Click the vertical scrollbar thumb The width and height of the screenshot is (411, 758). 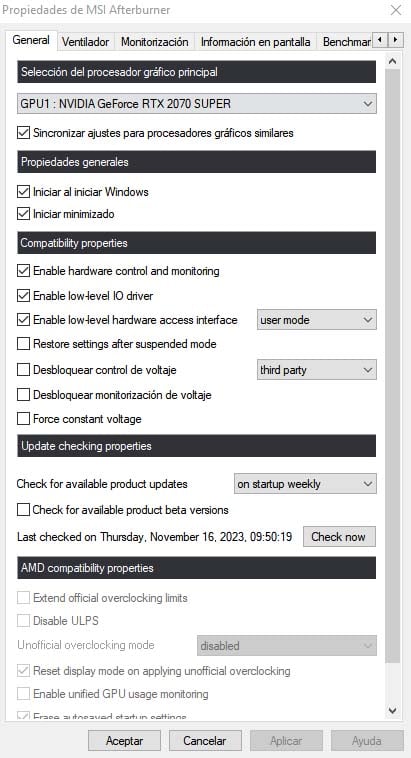pos(393,366)
